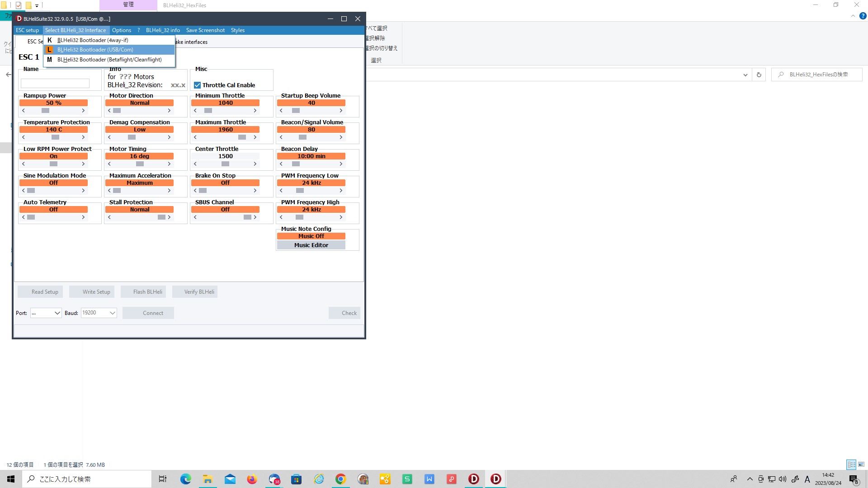
Task: Decrease Rampup Power with left arrow
Action: tap(24, 111)
